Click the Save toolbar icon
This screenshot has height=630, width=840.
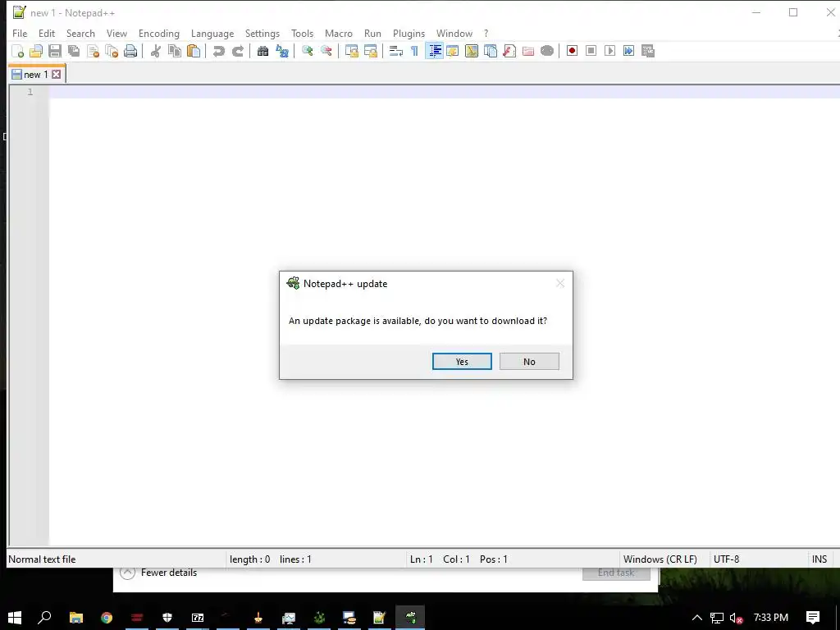pyautogui.click(x=55, y=51)
